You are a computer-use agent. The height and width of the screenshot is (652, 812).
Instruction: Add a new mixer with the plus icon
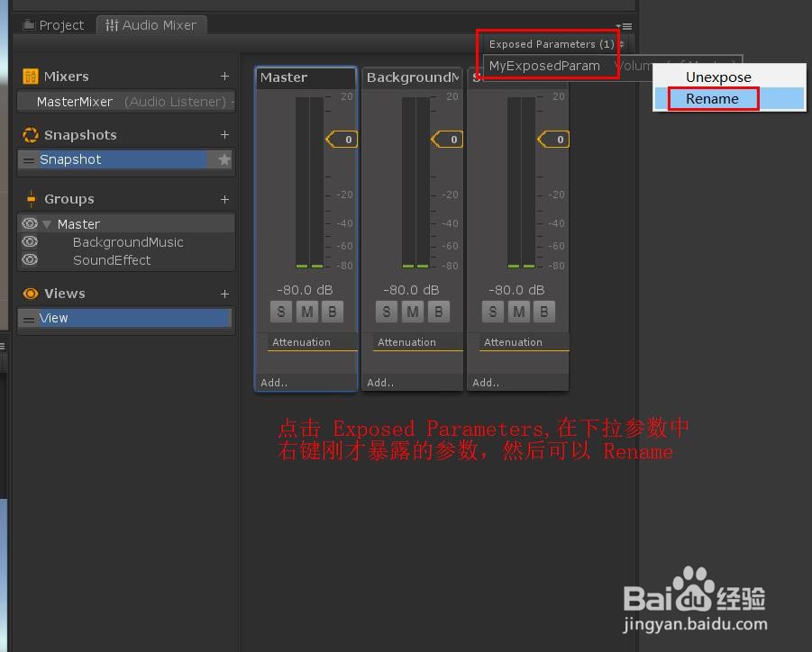click(224, 76)
